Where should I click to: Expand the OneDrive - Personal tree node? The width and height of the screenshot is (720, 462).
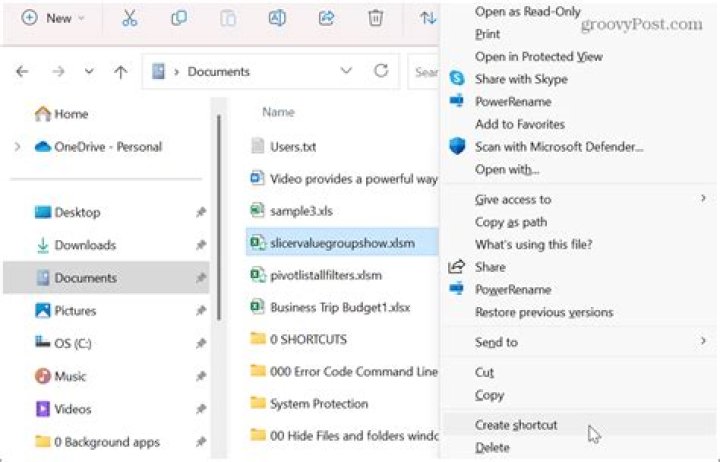coord(17,147)
